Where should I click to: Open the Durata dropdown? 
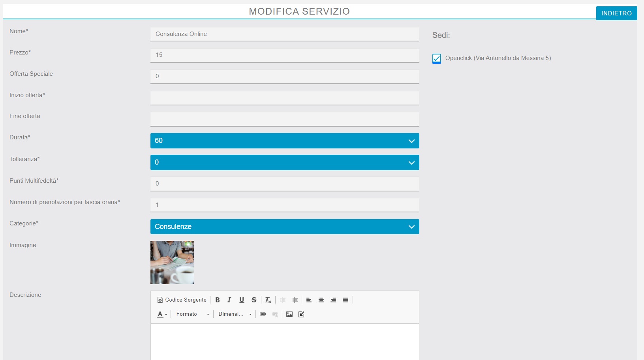[284, 141]
